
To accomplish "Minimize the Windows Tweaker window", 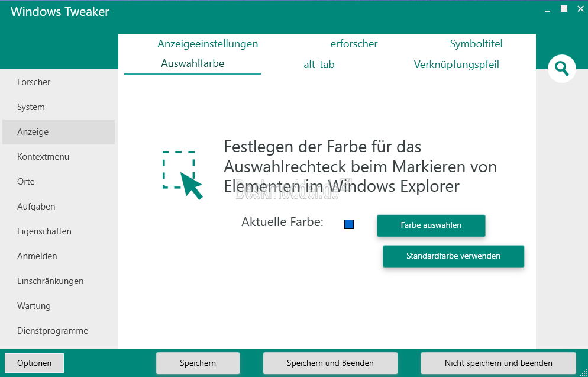I will click(548, 11).
